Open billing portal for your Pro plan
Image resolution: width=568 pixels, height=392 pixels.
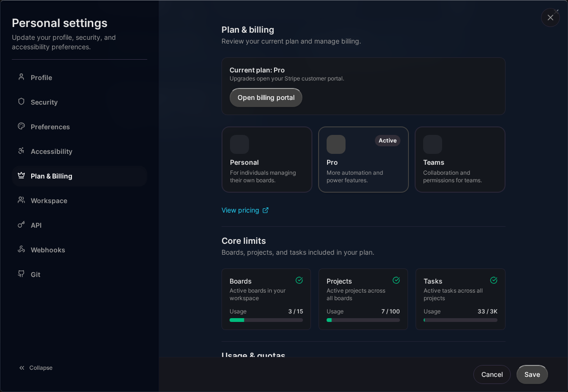pyautogui.click(x=266, y=98)
